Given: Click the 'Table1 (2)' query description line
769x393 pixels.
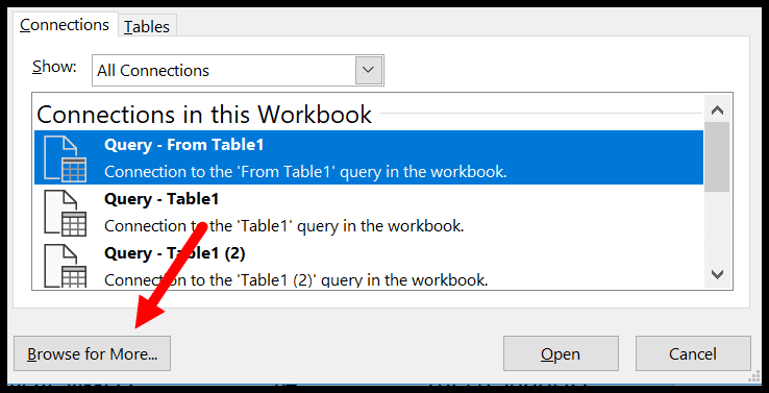Looking at the screenshot, I should point(296,280).
